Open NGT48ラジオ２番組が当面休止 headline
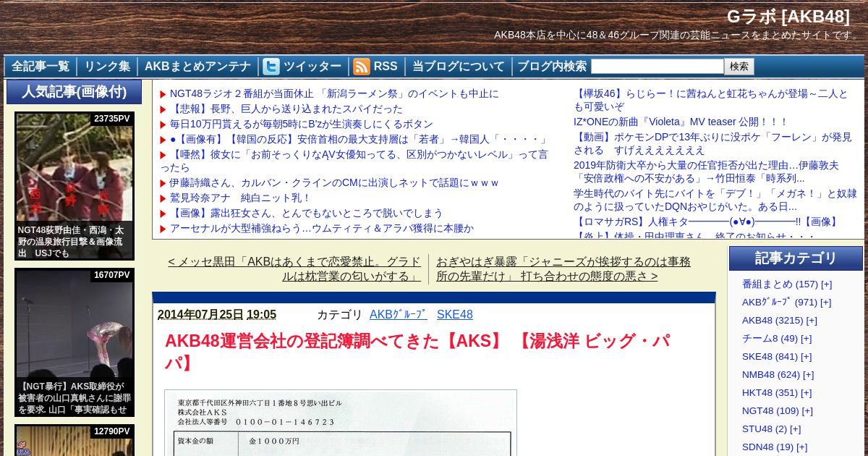Viewport: 868px width, 456px height. [334, 93]
